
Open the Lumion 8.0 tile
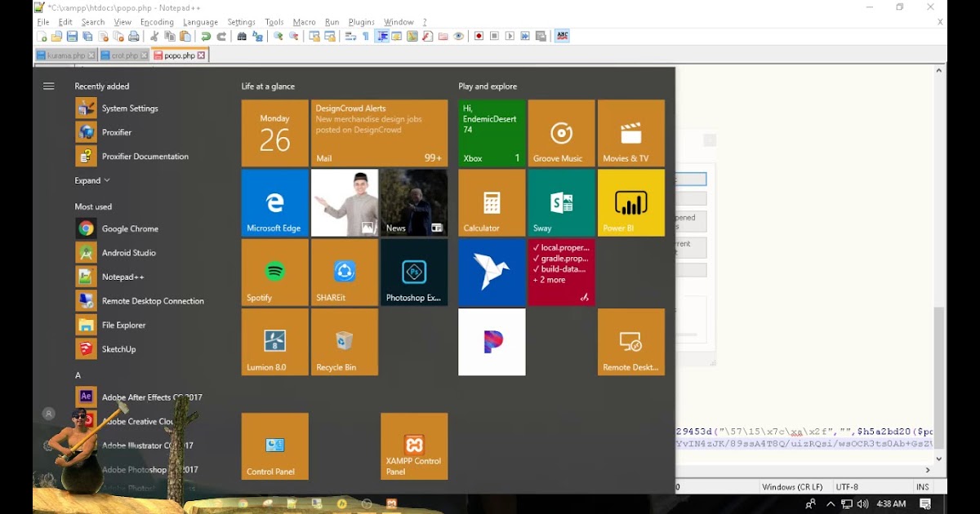coord(275,342)
